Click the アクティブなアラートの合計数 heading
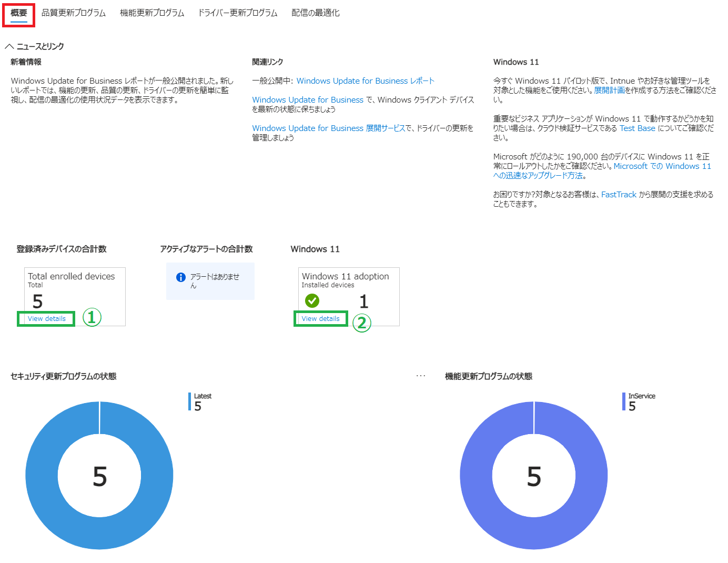The width and height of the screenshot is (728, 563). click(x=206, y=249)
